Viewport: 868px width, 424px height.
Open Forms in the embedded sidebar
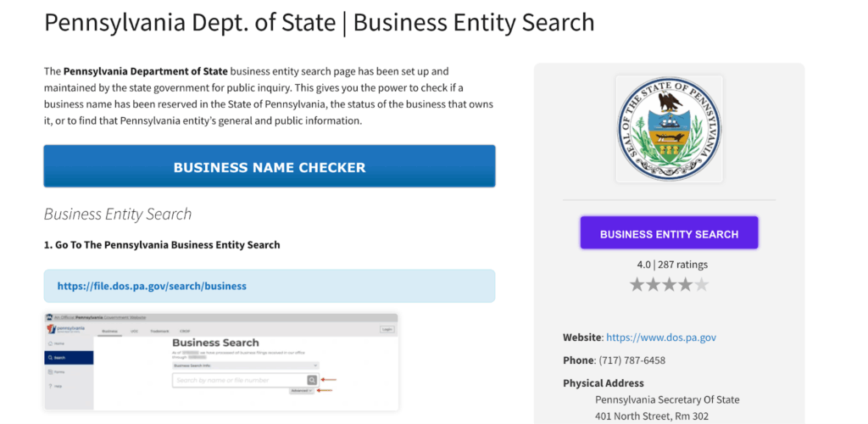[x=58, y=372]
